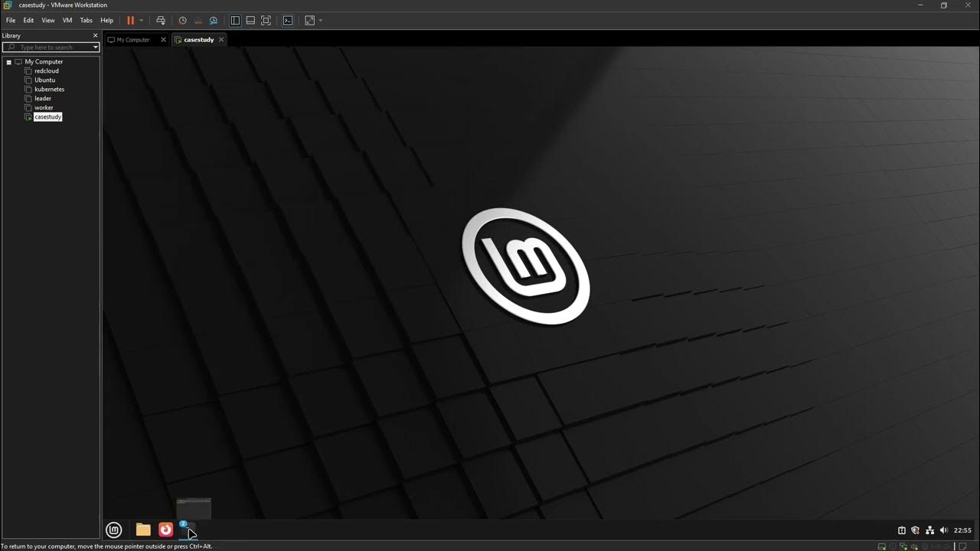Select the leader virtual machine
The image size is (980, 551).
pyautogui.click(x=43, y=99)
